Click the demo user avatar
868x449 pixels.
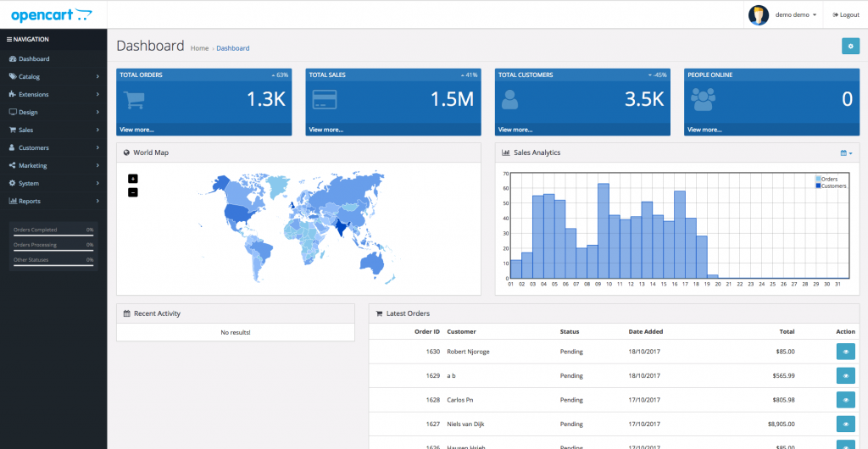pyautogui.click(x=759, y=14)
